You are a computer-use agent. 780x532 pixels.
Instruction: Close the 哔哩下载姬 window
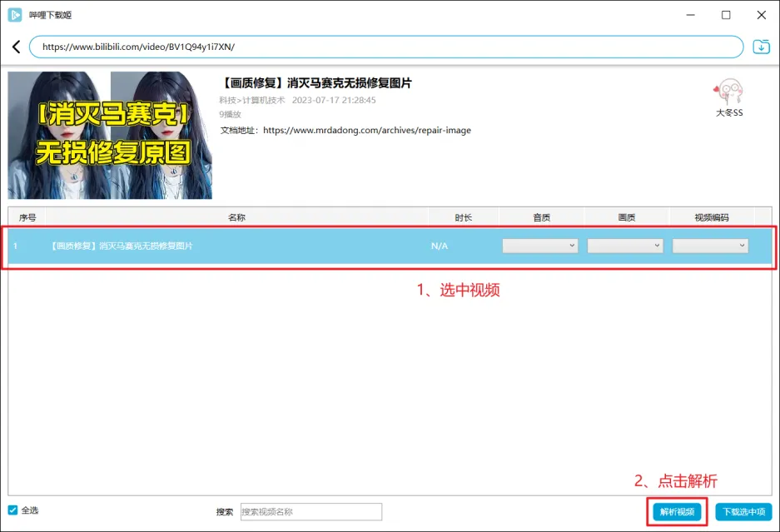pyautogui.click(x=762, y=15)
